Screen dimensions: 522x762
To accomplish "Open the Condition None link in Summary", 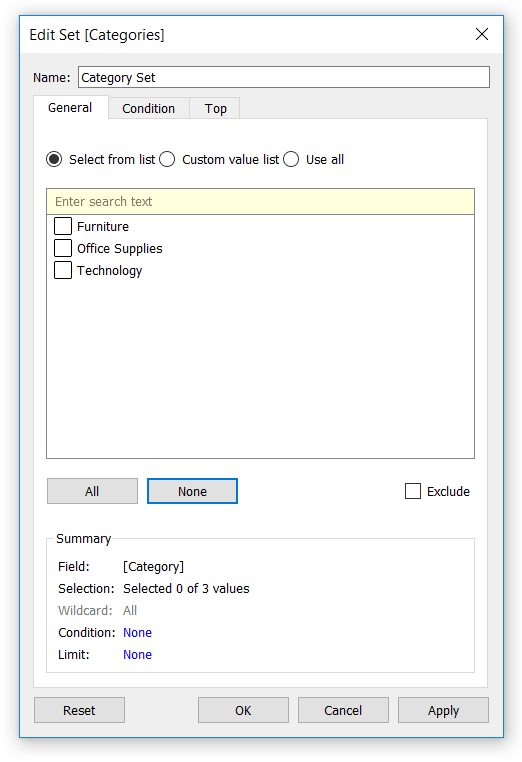I will click(x=138, y=633).
